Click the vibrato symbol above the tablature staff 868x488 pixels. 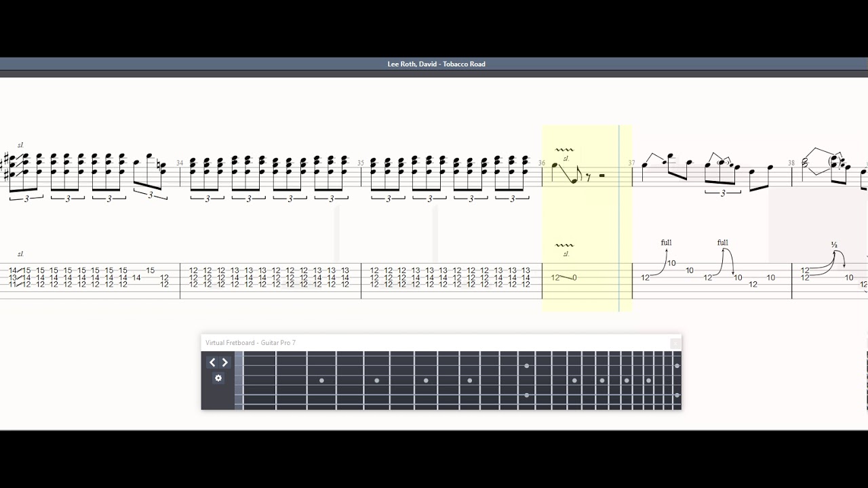(564, 245)
